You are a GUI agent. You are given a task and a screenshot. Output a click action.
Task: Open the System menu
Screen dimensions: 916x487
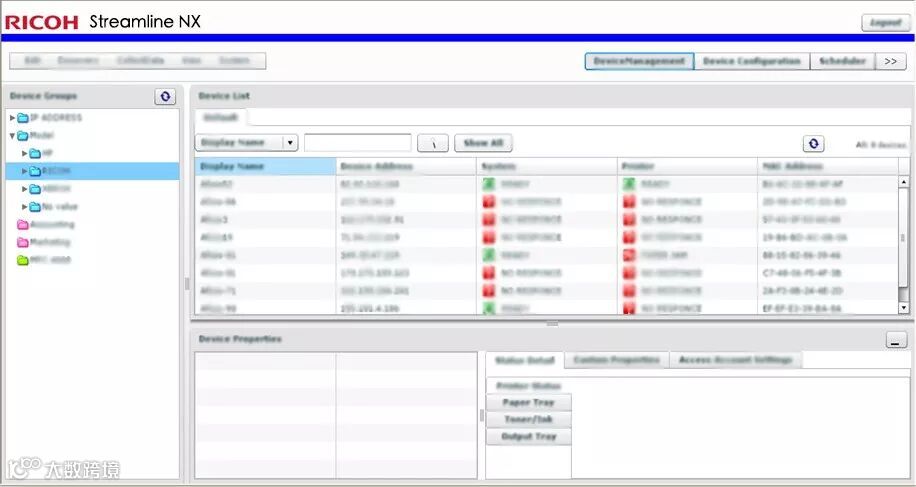[234, 61]
